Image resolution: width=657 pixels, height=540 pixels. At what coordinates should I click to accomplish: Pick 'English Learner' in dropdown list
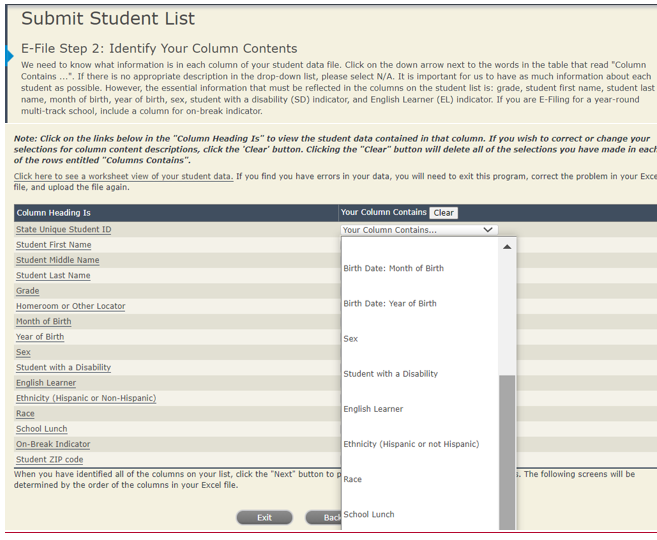373,409
